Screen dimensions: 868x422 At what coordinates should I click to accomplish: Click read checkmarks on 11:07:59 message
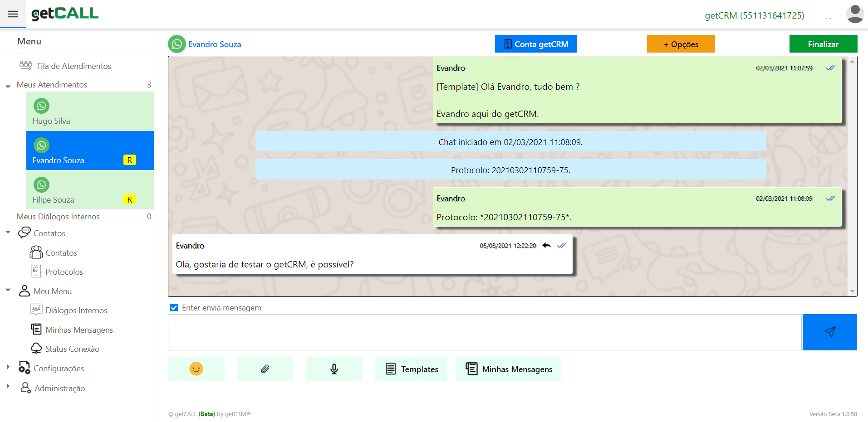coord(831,68)
